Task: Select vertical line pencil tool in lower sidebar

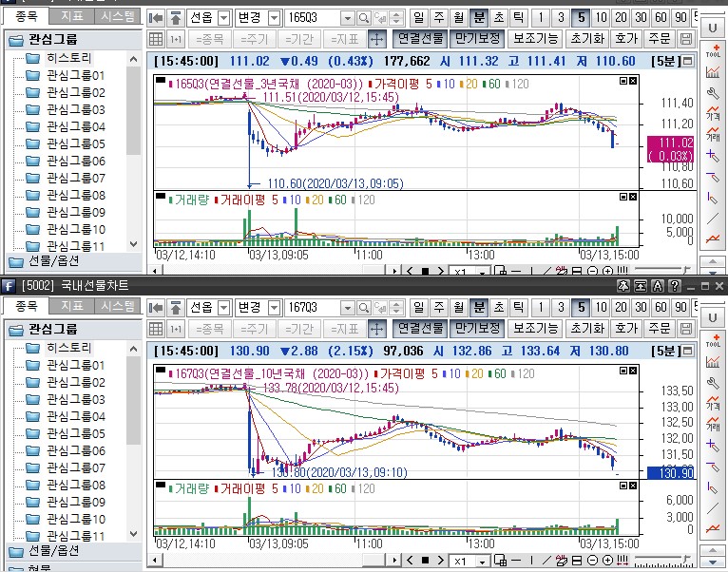Action: pyautogui.click(x=713, y=487)
